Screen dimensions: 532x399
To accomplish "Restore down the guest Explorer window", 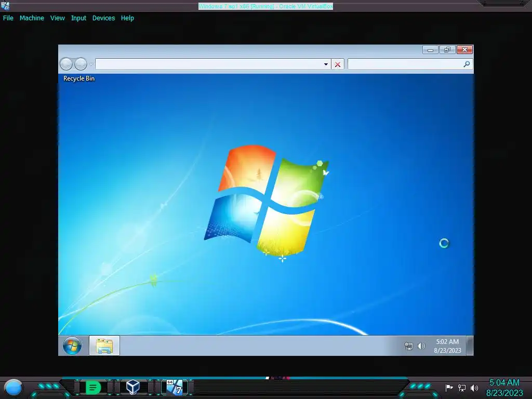I will (x=447, y=50).
